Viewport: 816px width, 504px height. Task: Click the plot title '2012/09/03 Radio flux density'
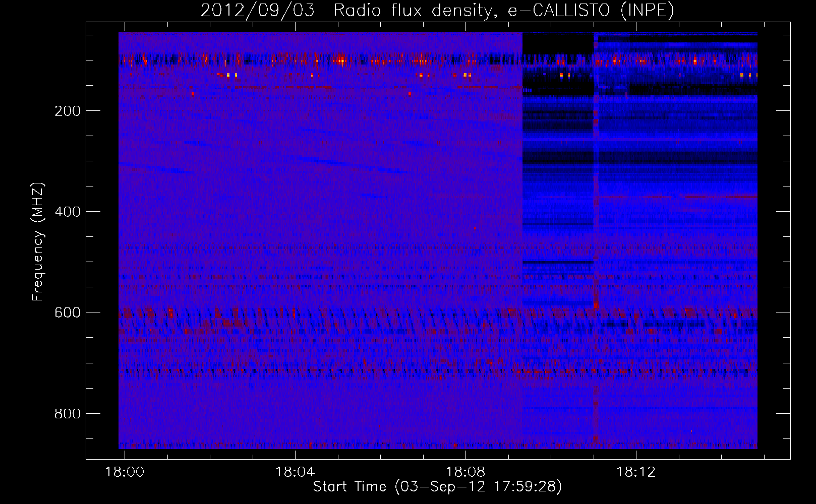click(437, 10)
